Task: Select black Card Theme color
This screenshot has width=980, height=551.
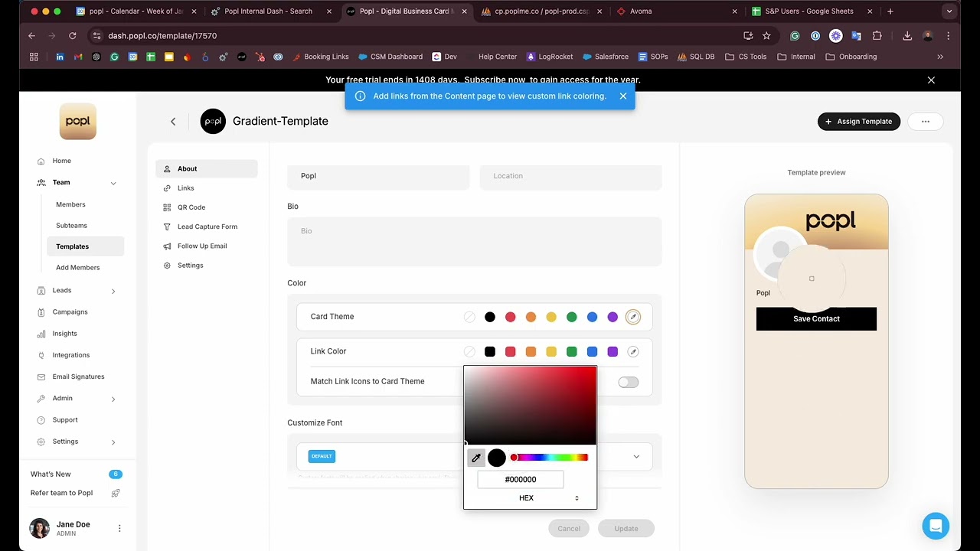Action: pos(490,317)
